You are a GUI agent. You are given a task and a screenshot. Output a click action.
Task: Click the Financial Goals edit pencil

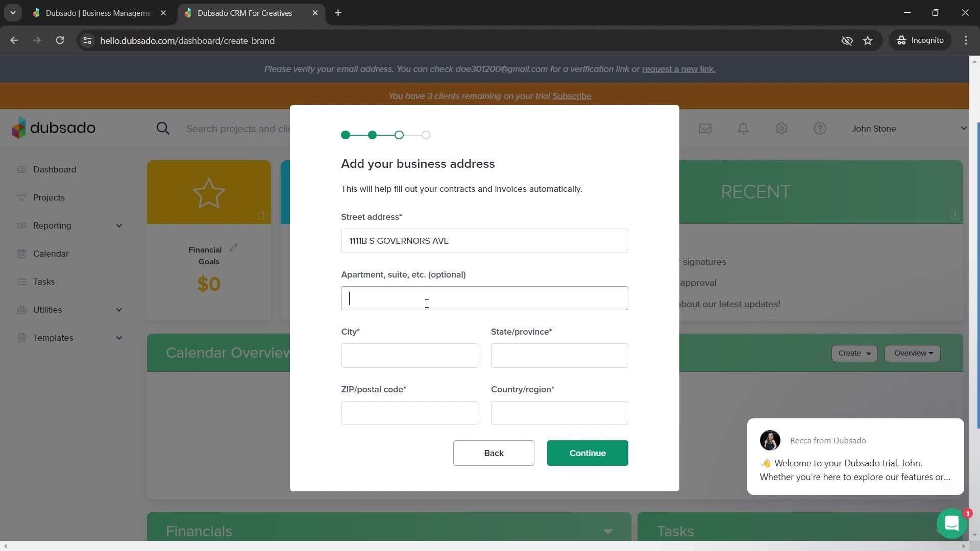tap(234, 247)
